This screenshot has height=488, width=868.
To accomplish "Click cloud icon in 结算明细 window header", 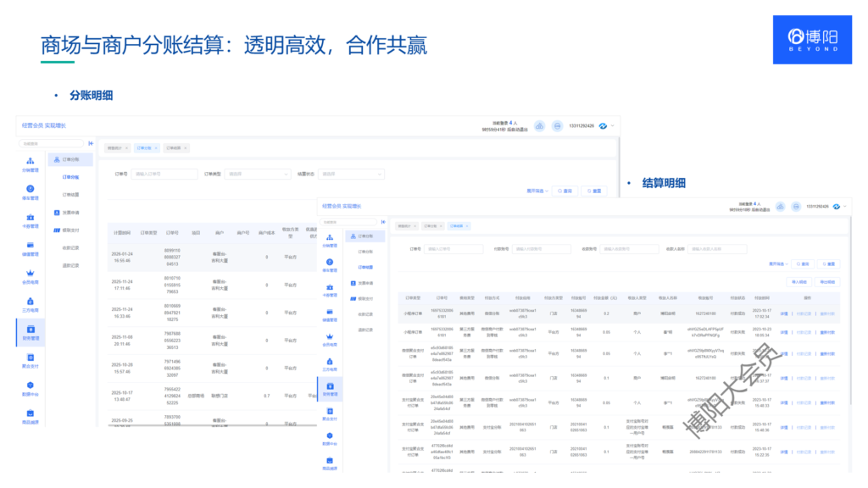I will coord(780,207).
